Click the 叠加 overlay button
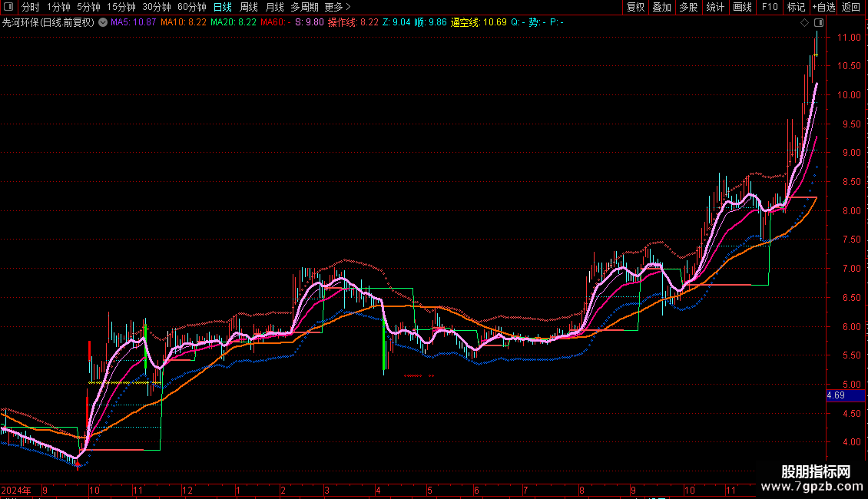The height and width of the screenshot is (499, 868). pyautogui.click(x=661, y=7)
